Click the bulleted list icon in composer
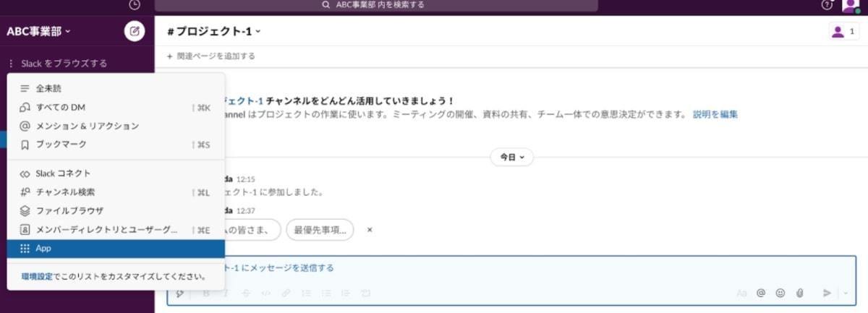This screenshot has height=313, width=868. click(326, 293)
